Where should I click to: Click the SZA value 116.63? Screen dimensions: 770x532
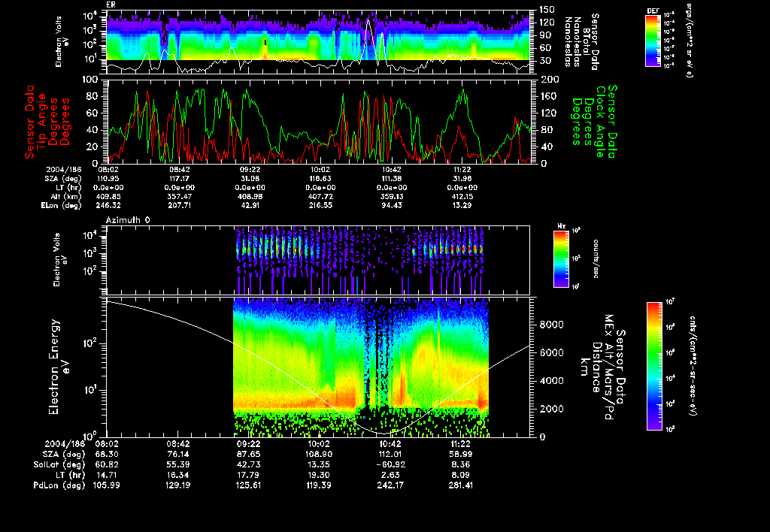click(320, 179)
